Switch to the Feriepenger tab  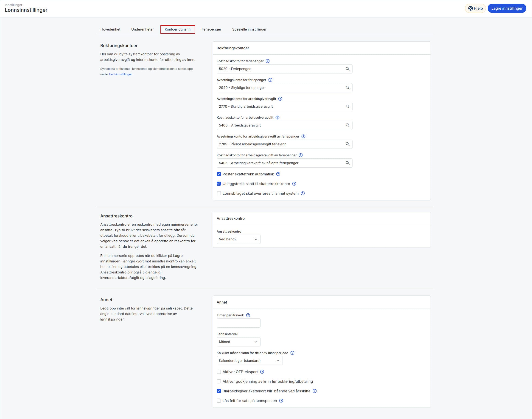(211, 29)
